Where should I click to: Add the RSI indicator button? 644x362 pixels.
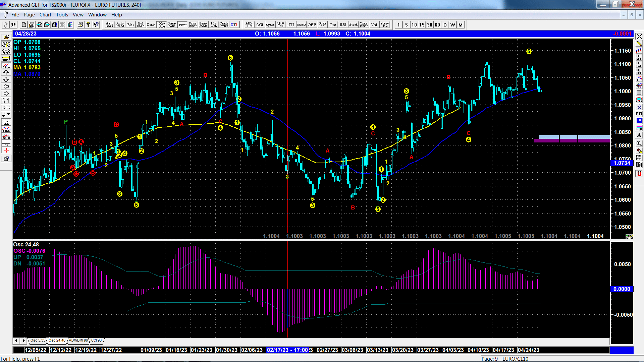tap(343, 25)
